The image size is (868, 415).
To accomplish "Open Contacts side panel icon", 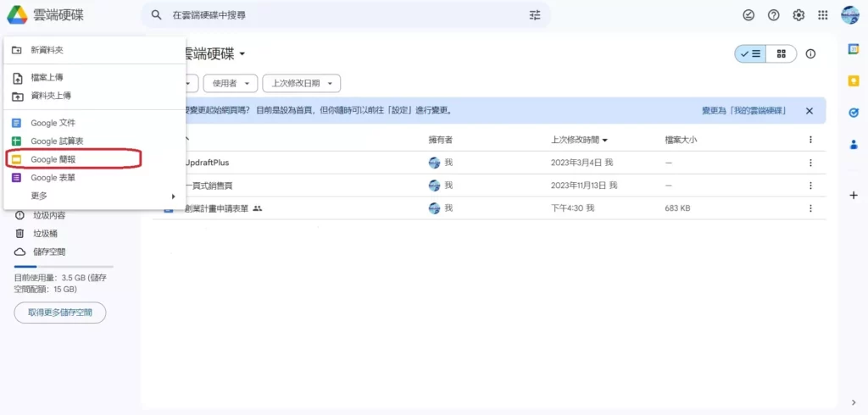I will coord(854,145).
